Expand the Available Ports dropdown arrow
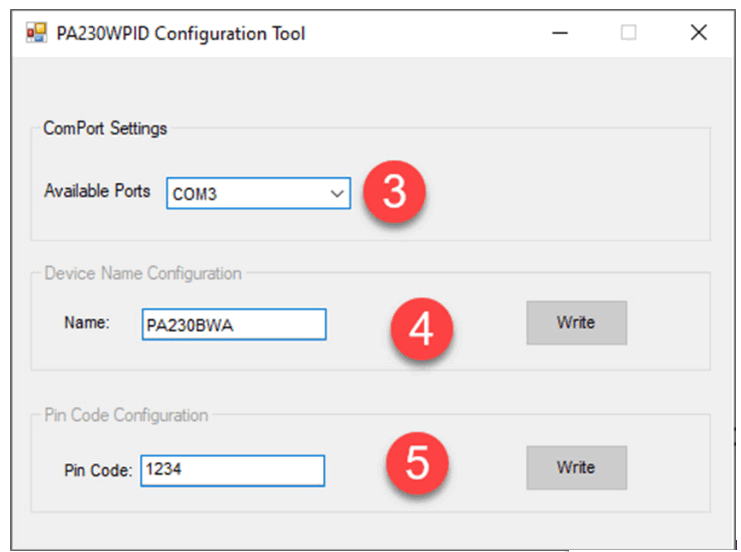Screen dimensions: 741x552 (x=336, y=193)
